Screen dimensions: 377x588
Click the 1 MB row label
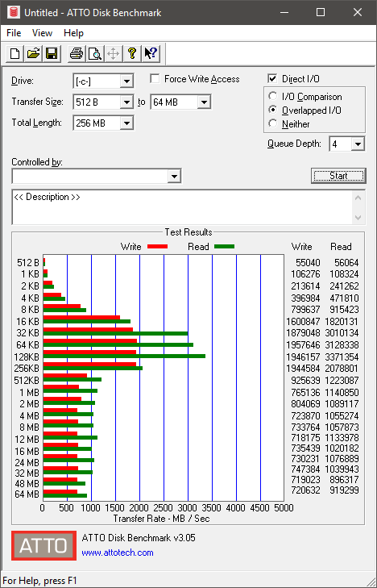[30, 392]
